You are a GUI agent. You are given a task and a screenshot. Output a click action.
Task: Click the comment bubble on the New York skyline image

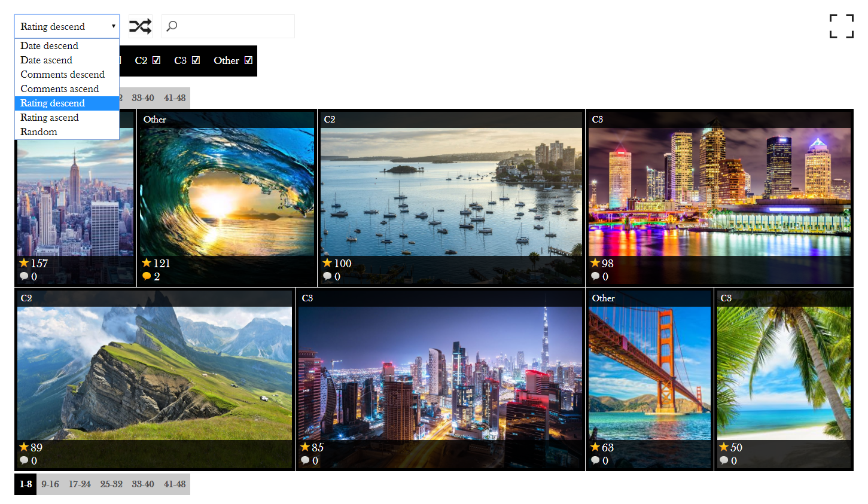(x=24, y=276)
